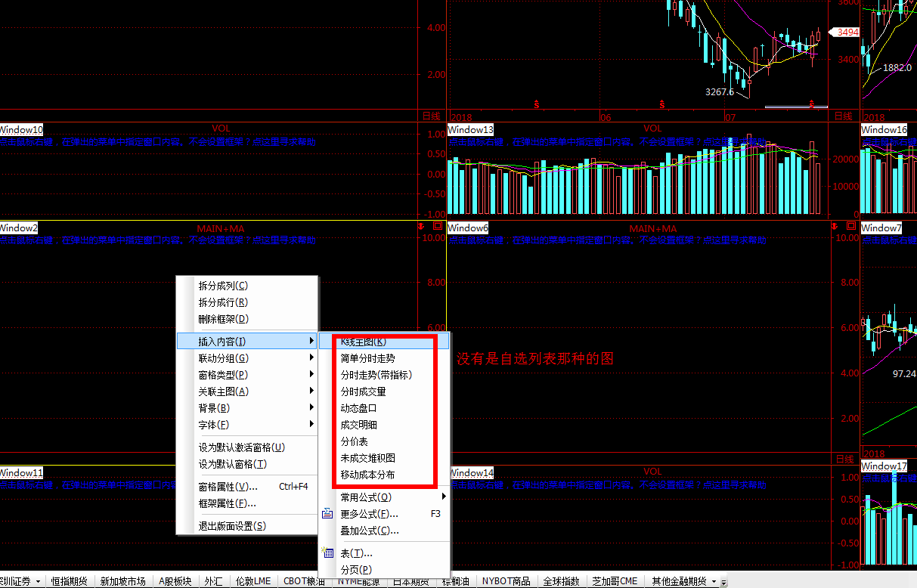This screenshot has width=917, height=588.
Task: Open 框架属性 from the context menu
Action: pyautogui.click(x=247, y=503)
